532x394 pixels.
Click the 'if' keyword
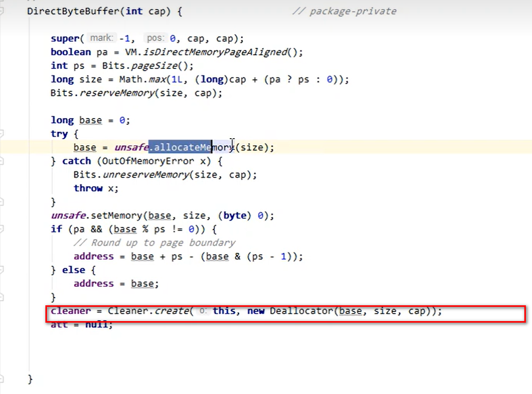point(56,229)
